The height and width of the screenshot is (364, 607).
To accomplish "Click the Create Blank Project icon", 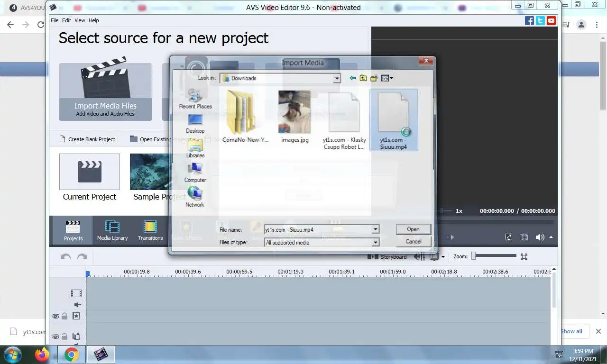I will (x=62, y=139).
